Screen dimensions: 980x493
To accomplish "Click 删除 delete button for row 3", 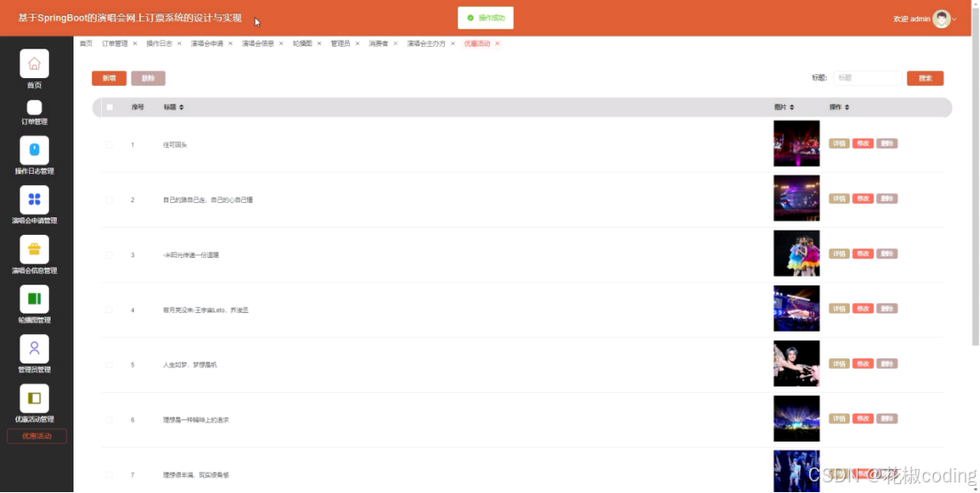I will click(887, 254).
